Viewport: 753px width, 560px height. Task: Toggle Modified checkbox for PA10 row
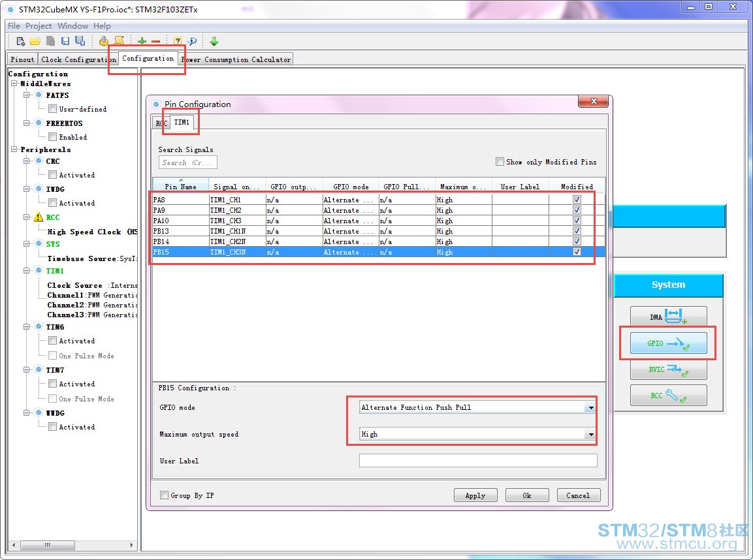coord(577,221)
